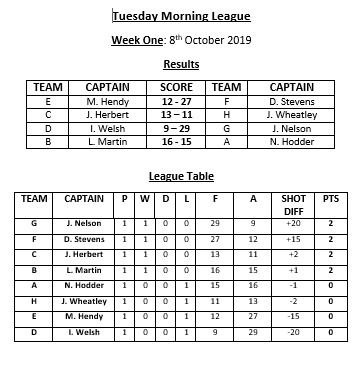362x388 pixels.
Task: Click the Results heading
Action: point(181,64)
